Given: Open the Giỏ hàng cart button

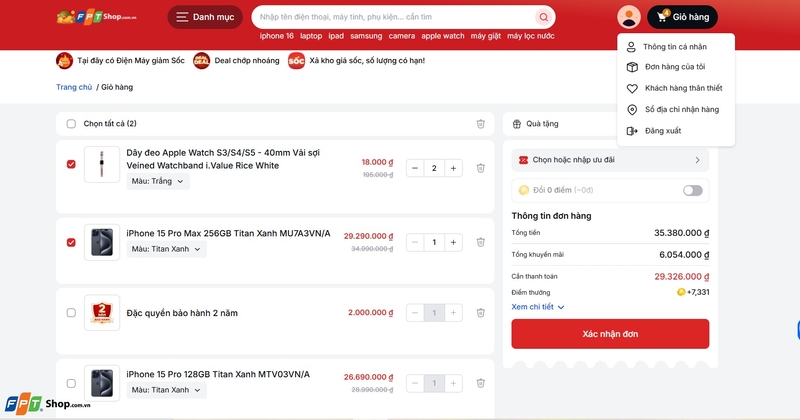Looking at the screenshot, I should coord(682,17).
